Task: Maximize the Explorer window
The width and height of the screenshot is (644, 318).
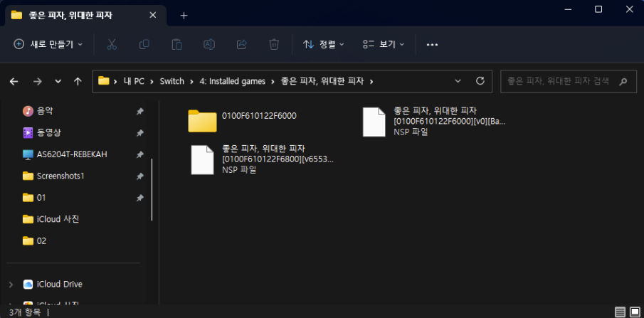Action: (x=598, y=9)
